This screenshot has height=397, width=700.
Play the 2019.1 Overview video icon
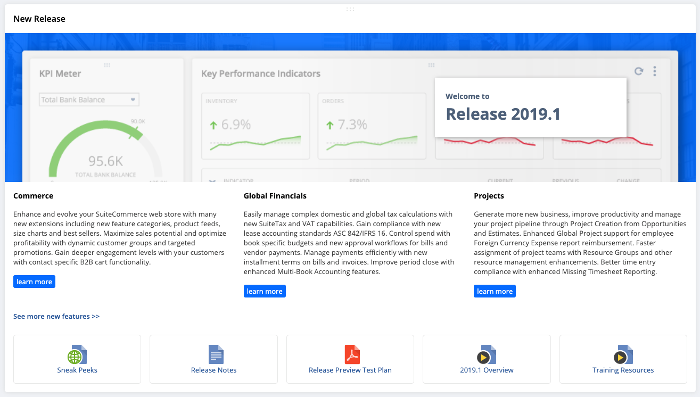486,355
